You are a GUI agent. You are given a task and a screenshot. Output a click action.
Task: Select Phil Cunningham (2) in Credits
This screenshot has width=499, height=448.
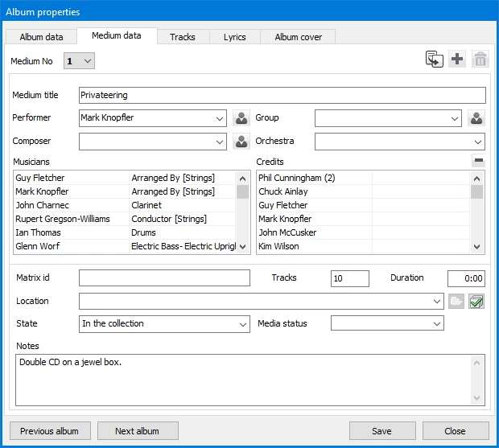click(297, 178)
